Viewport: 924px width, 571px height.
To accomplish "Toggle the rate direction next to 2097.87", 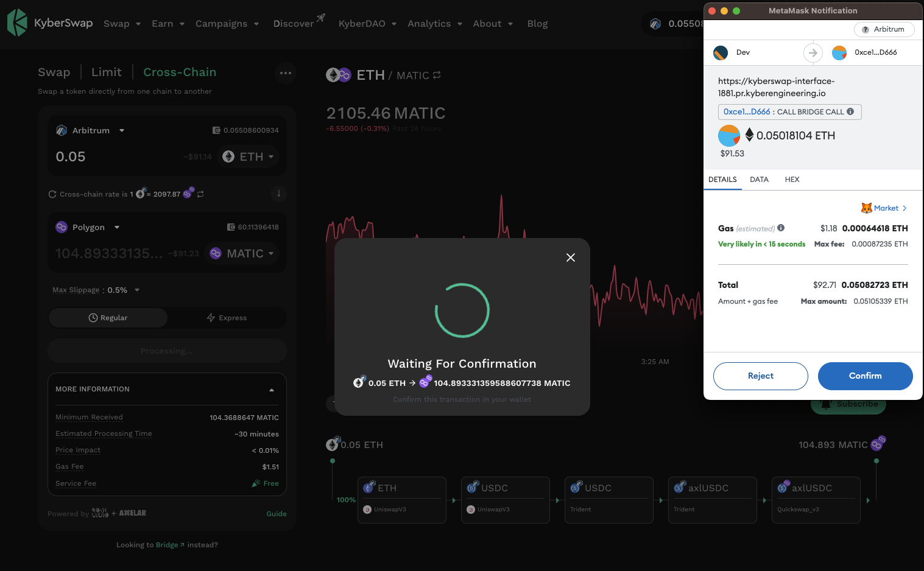I will coord(200,194).
